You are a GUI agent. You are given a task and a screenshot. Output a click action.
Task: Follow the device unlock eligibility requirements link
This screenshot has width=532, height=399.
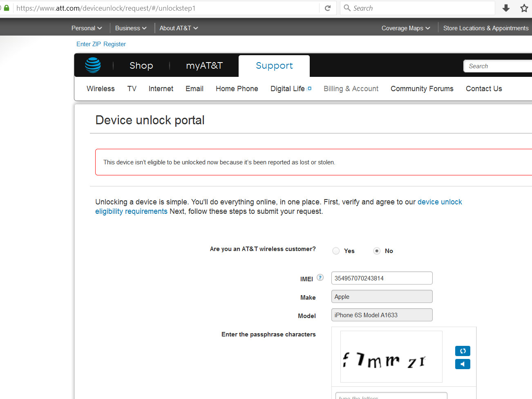pyautogui.click(x=439, y=202)
